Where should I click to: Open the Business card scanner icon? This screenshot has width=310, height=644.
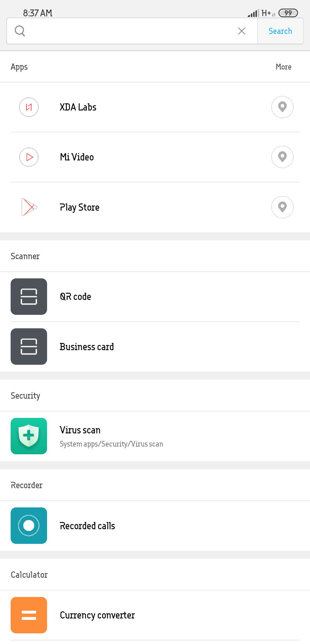29,347
